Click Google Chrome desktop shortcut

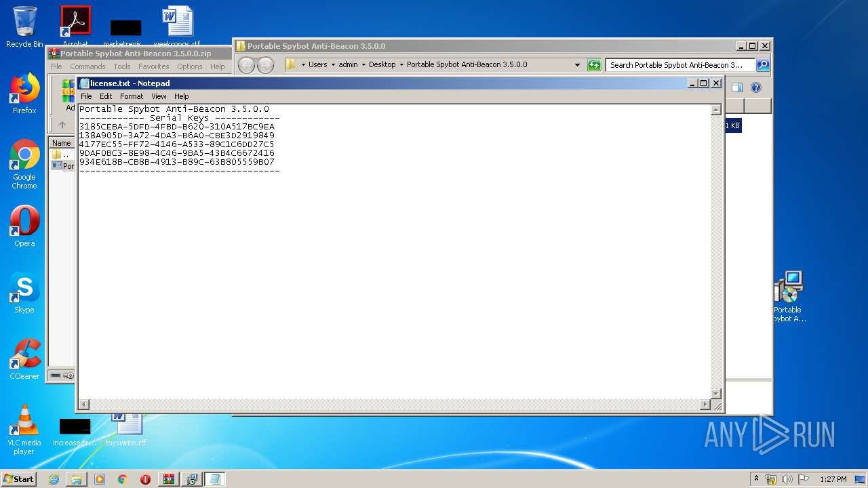[24, 164]
